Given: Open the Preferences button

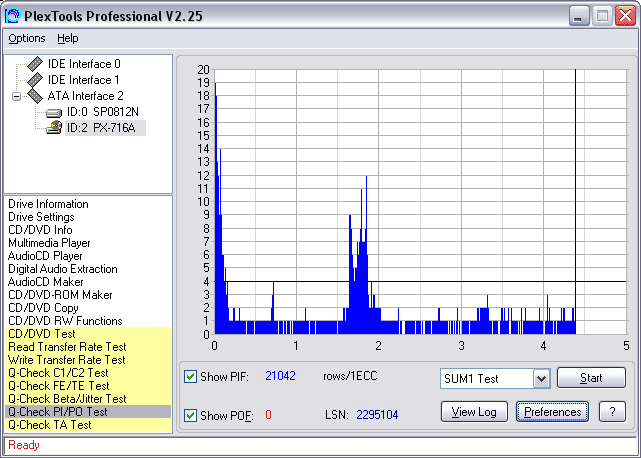Looking at the screenshot, I should coord(552,412).
